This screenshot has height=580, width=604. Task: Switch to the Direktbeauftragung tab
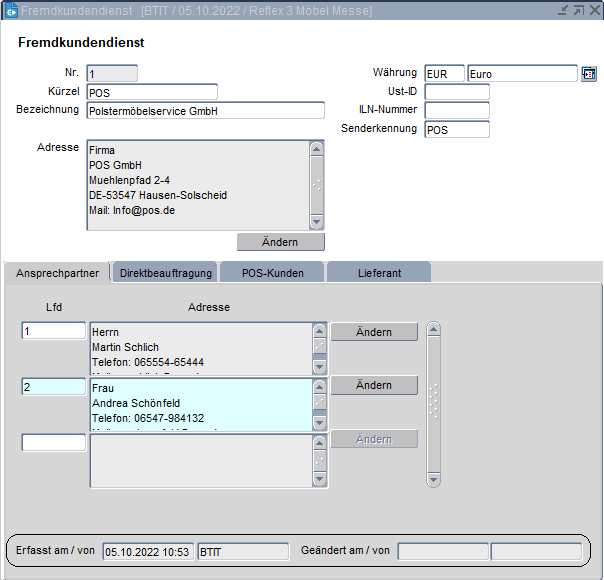point(164,272)
